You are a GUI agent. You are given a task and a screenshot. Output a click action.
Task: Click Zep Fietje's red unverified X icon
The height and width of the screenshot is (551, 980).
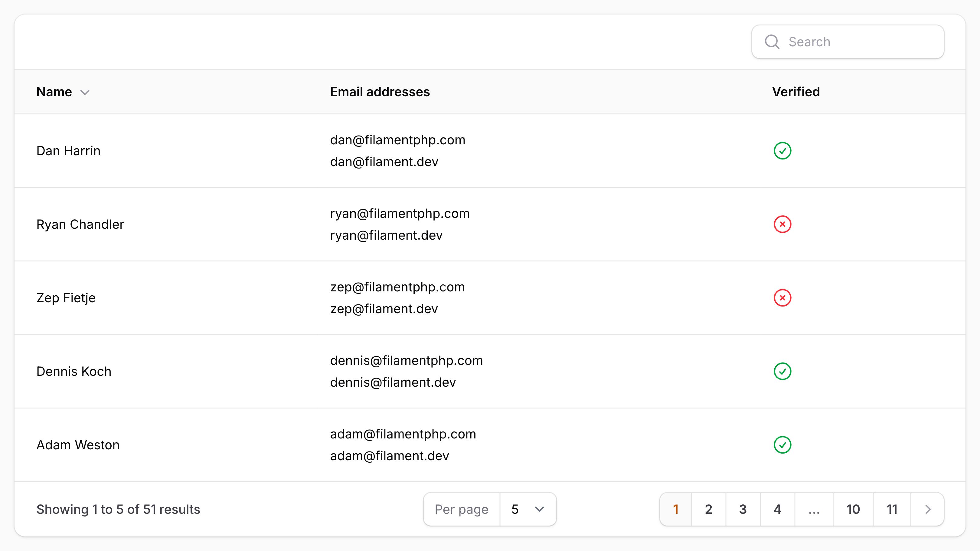click(782, 297)
